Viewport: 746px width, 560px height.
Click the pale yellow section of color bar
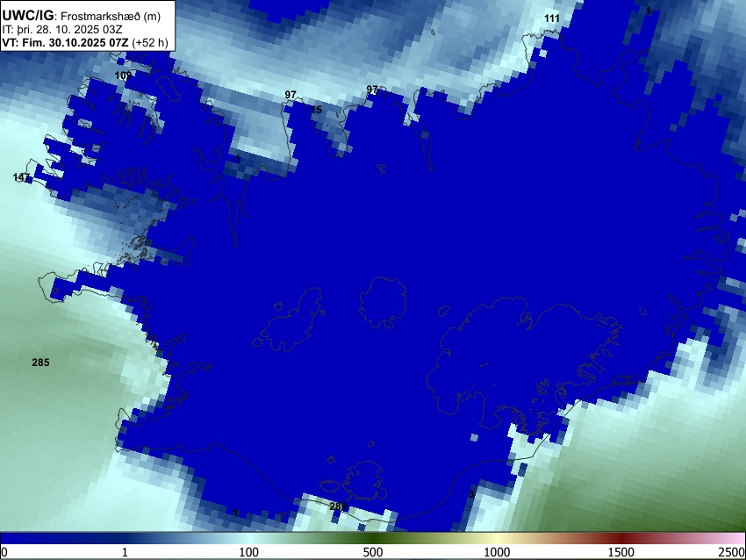pos(497,538)
